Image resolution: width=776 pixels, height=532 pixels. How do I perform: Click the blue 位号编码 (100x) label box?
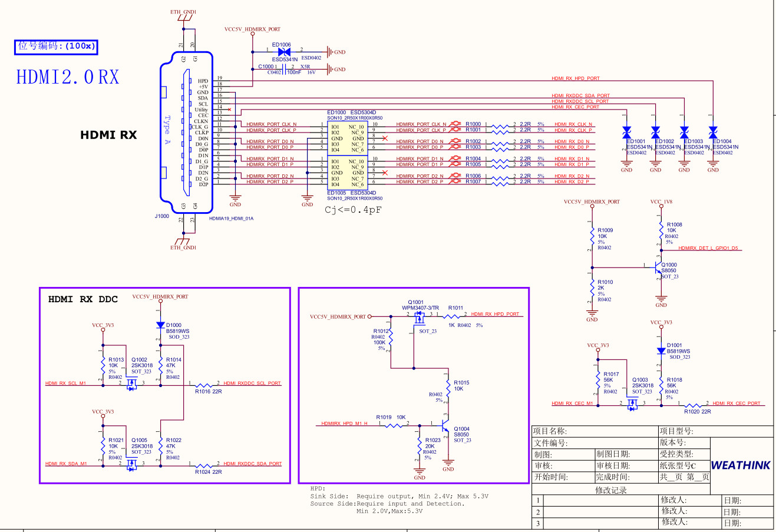[x=55, y=47]
